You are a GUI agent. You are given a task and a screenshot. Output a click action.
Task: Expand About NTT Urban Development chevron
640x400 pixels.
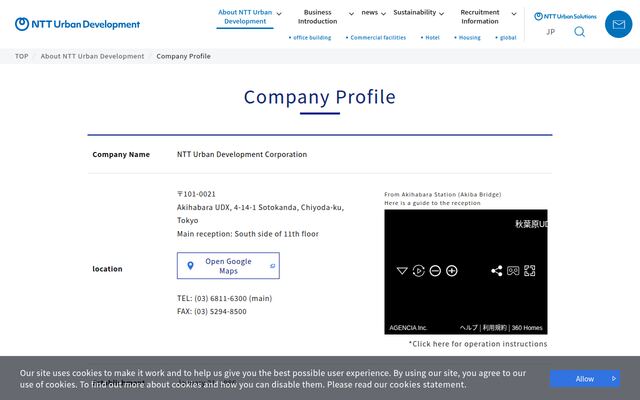[x=279, y=14]
